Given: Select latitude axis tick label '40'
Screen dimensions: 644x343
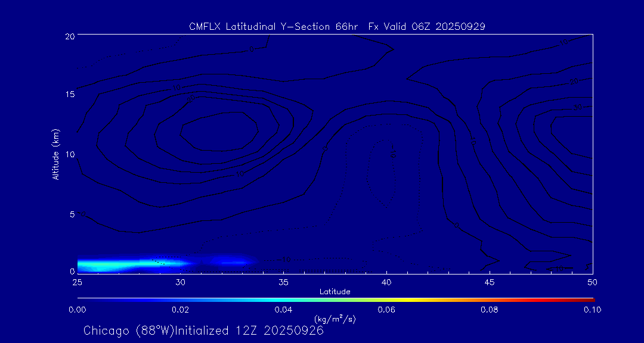Looking at the screenshot, I should (386, 282).
